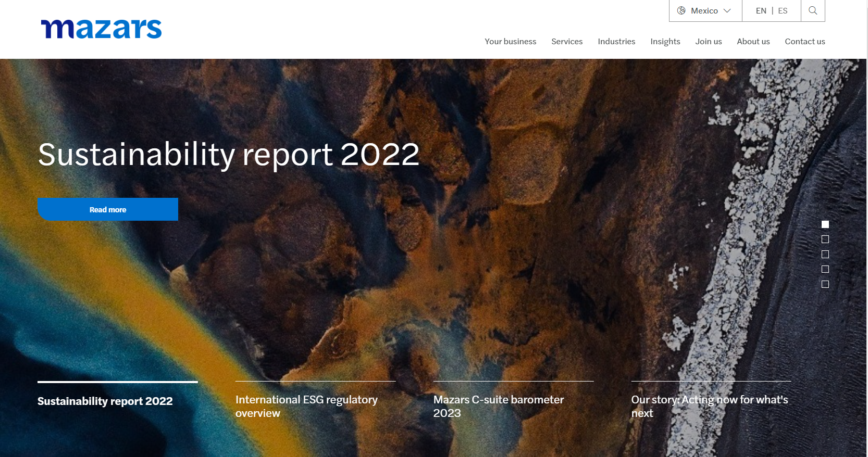Expand the Mexico country dropdown
The height and width of the screenshot is (457, 868).
tap(705, 10)
